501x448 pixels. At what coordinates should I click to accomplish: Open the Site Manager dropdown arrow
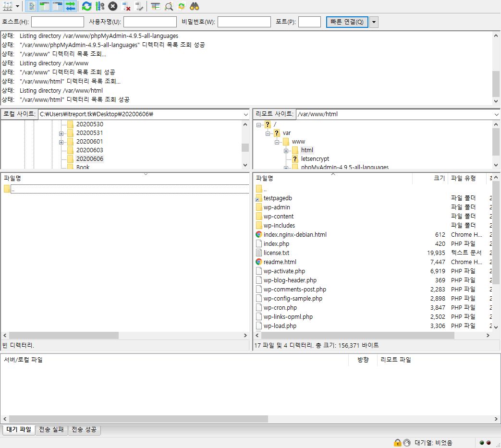point(17,6)
